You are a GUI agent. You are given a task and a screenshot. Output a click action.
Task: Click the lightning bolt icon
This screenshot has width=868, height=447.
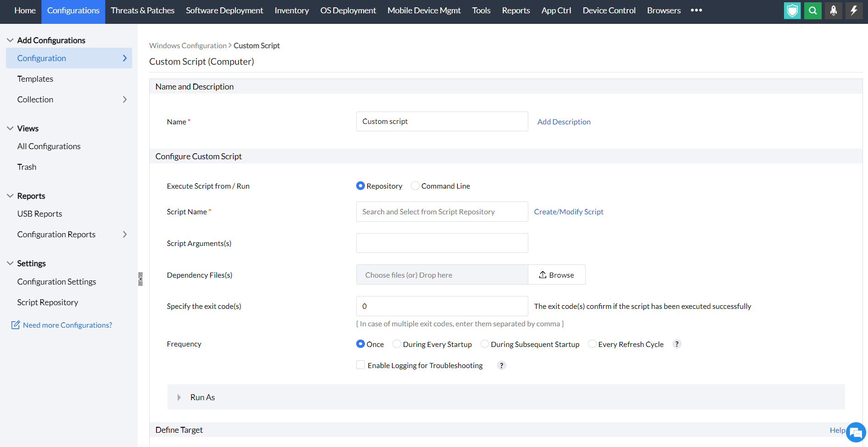point(854,11)
